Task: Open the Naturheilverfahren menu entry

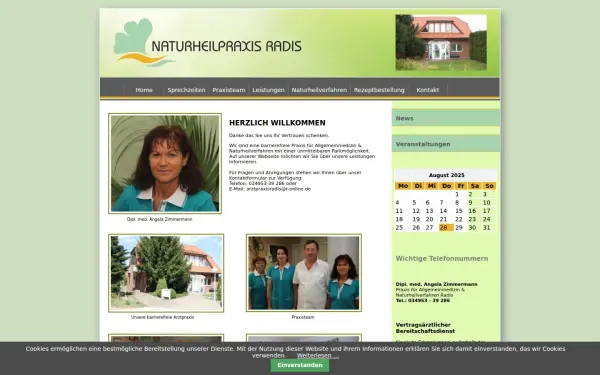Action: pyautogui.click(x=319, y=90)
